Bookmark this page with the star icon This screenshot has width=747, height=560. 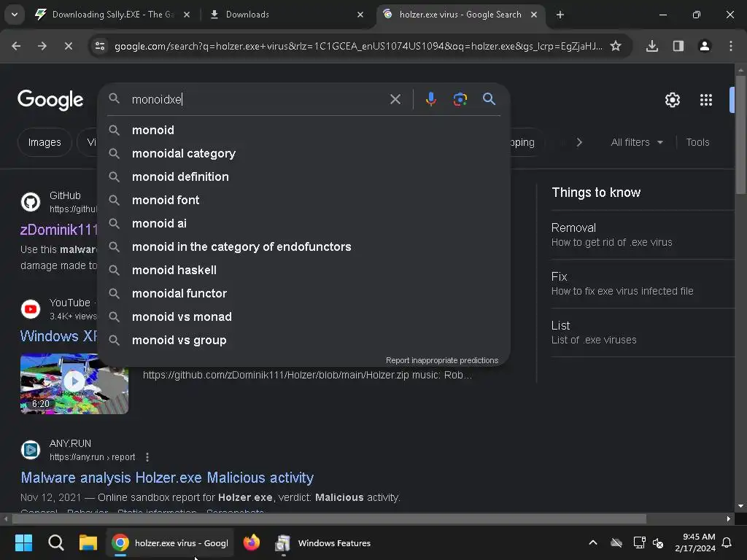(616, 46)
